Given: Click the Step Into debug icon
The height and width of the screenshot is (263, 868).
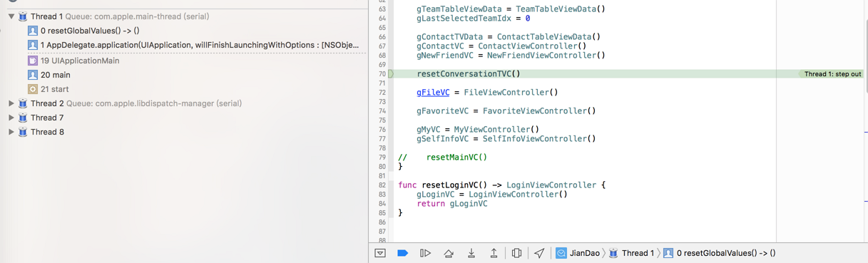Looking at the screenshot, I should 471,253.
